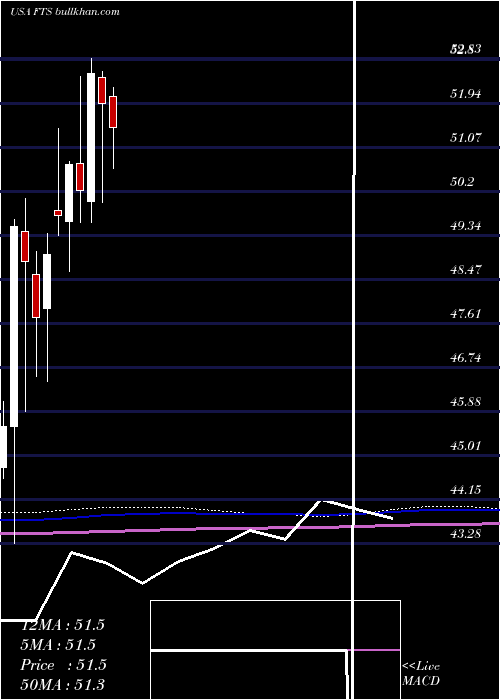Click the 47.61 price axis label

[x=466, y=313]
